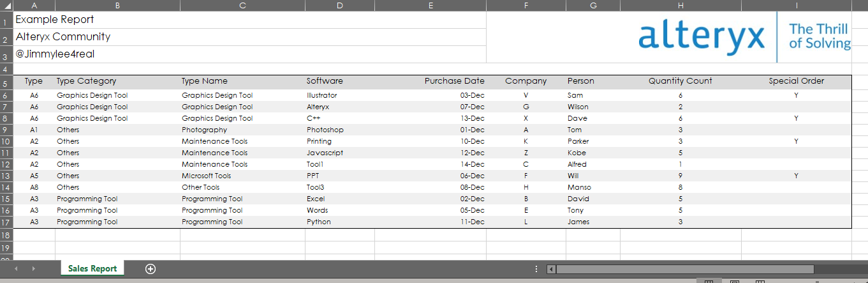Image resolution: width=868 pixels, height=283 pixels.
Task: Open the Sales Report sheet tab
Action: tap(92, 269)
